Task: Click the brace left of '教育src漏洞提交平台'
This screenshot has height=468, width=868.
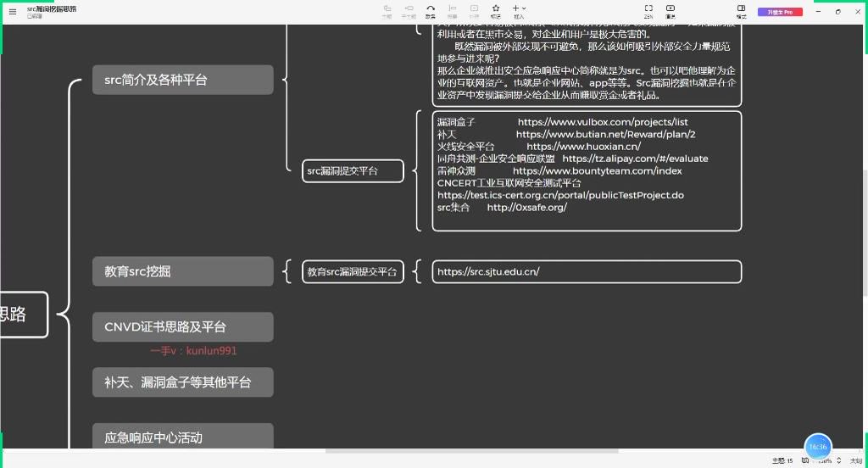Action: (287, 271)
